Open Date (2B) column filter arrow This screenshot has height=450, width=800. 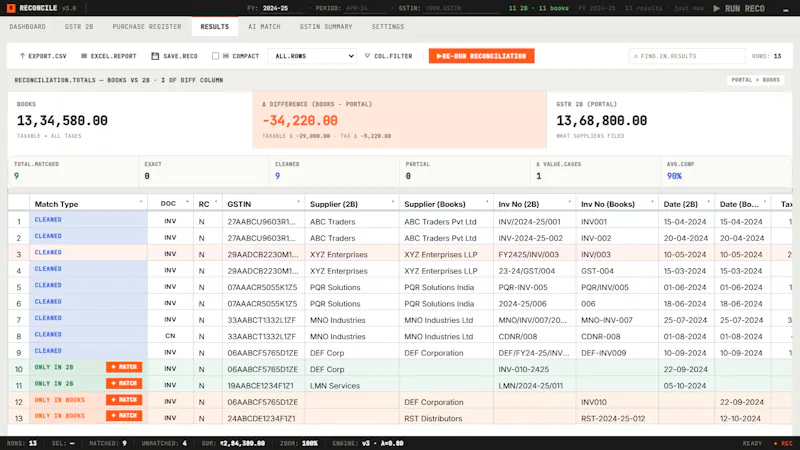(708, 203)
